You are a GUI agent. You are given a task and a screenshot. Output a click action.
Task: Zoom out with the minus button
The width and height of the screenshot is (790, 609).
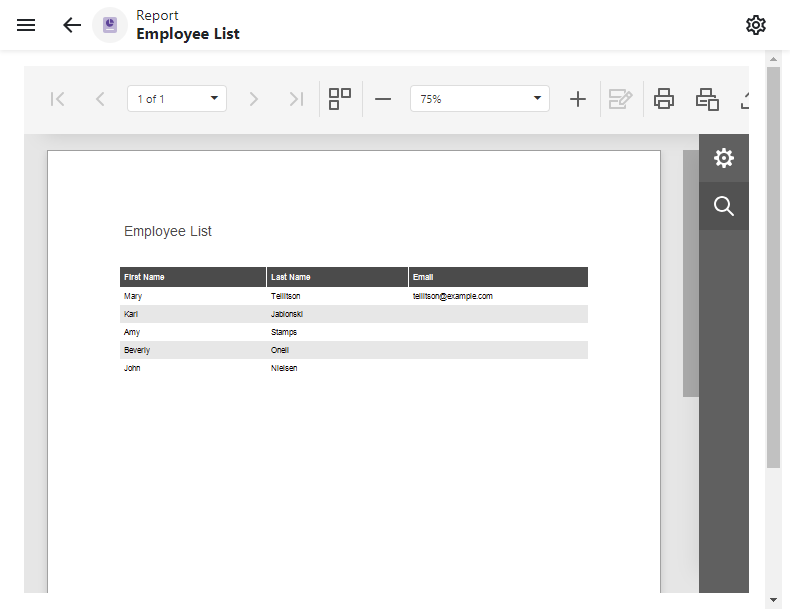click(x=383, y=99)
